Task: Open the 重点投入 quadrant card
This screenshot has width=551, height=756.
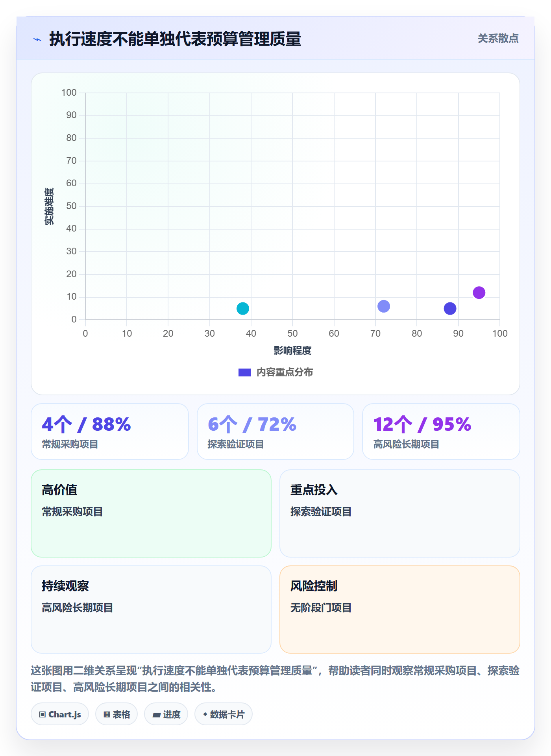Action: tap(400, 513)
